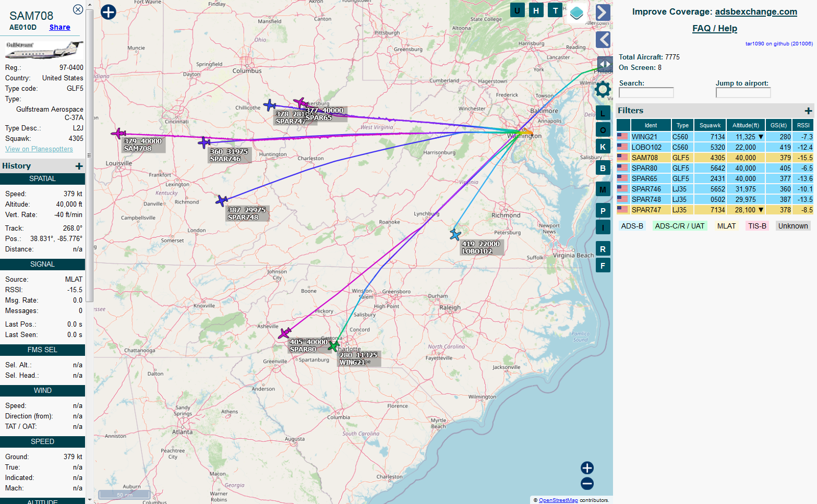Image resolution: width=817 pixels, height=504 pixels.
Task: Sort table by Squawk column
Action: 710,125
